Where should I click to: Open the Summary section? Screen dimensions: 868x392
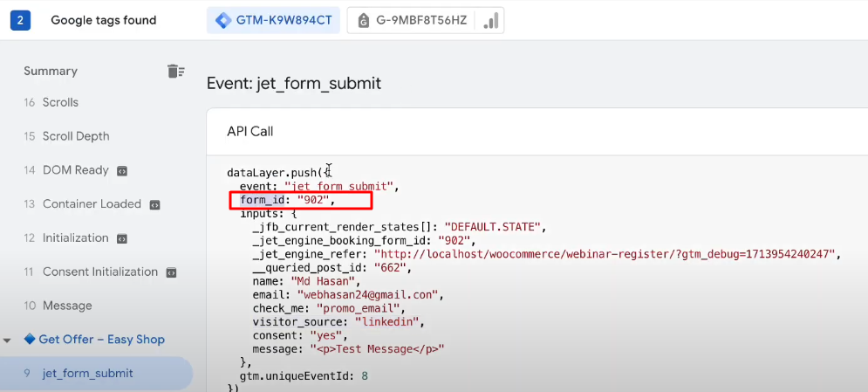51,71
